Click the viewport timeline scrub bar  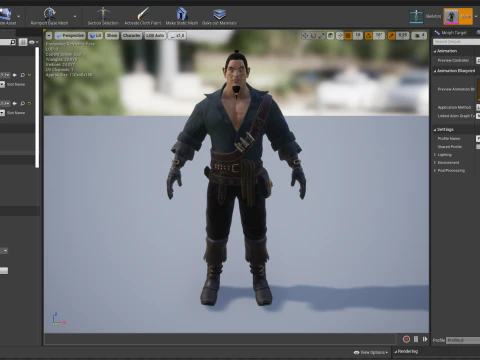pyautogui.click(x=220, y=339)
